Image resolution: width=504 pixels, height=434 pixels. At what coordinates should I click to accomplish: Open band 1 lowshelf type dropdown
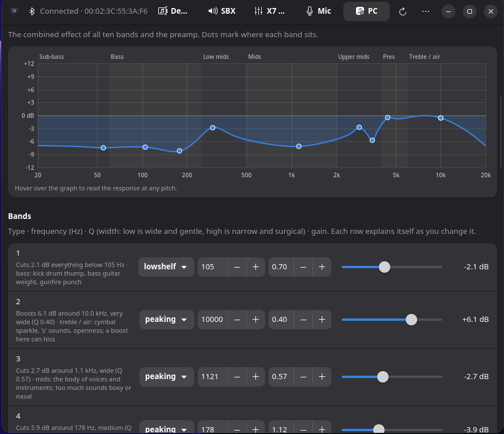[166, 266]
